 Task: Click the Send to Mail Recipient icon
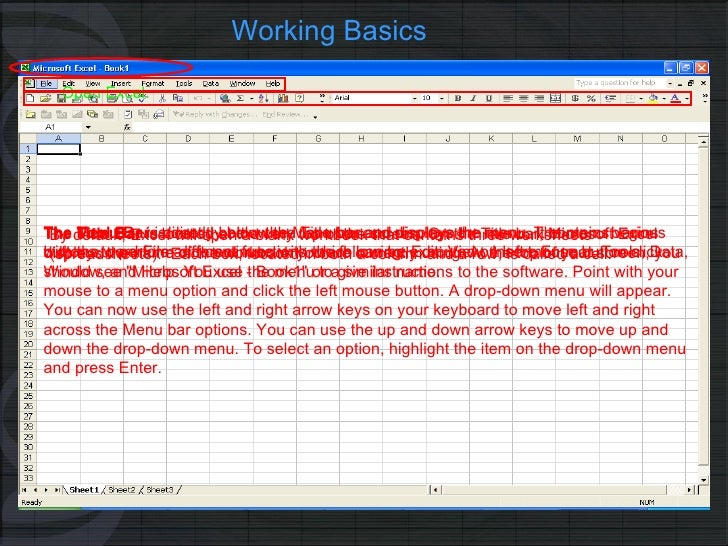(159, 114)
